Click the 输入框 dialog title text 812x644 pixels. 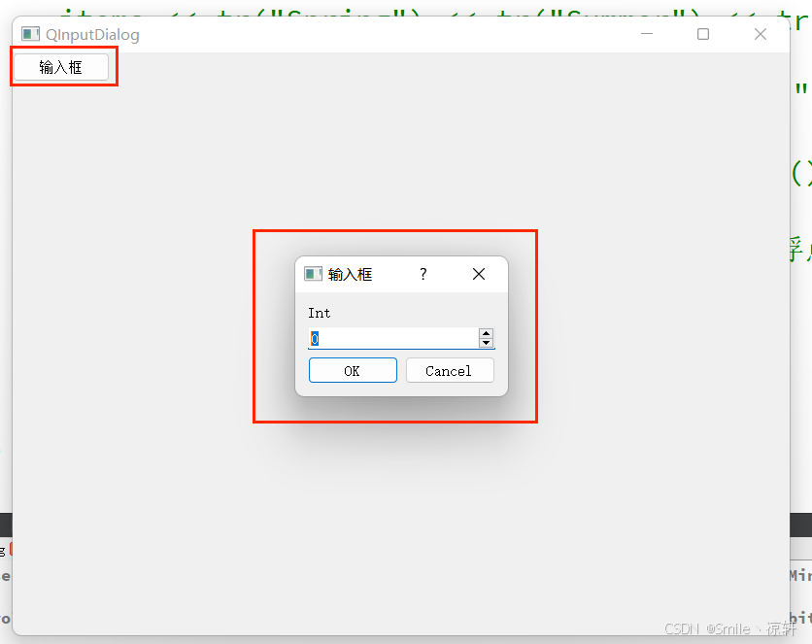[350, 274]
